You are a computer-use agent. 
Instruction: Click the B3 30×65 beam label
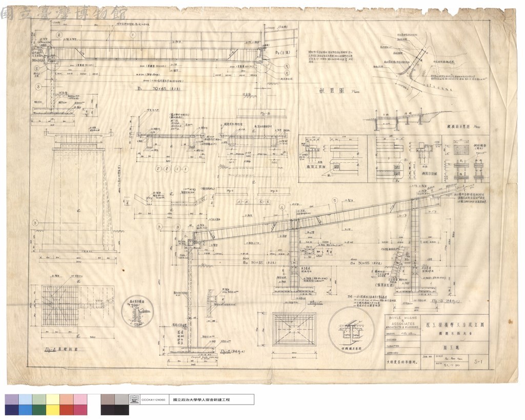coord(367,263)
